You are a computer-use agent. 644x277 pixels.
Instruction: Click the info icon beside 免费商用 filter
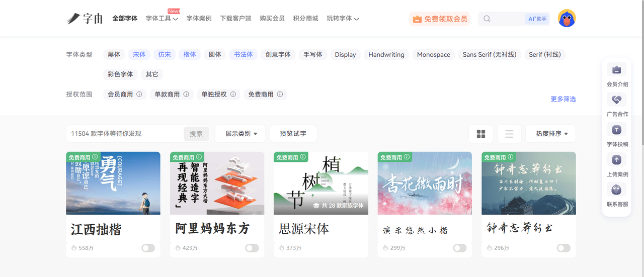(x=280, y=94)
